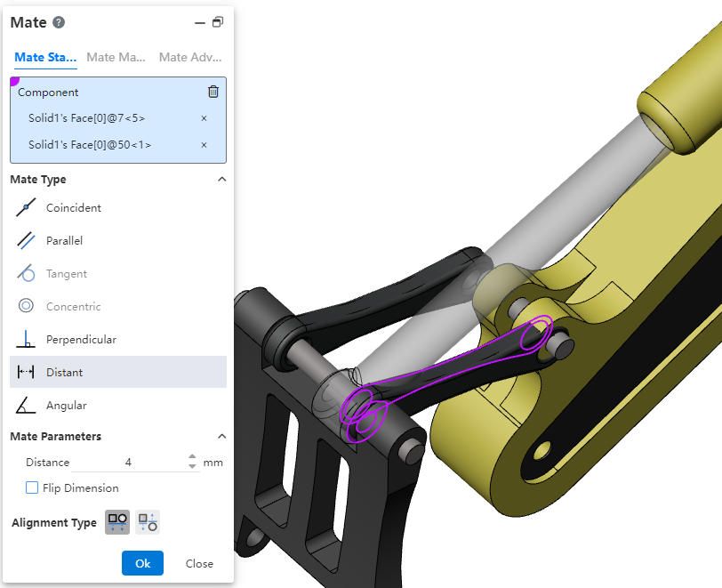The height and width of the screenshot is (588, 722).
Task: Enable the Flip Dimension checkbox
Action: (x=32, y=487)
